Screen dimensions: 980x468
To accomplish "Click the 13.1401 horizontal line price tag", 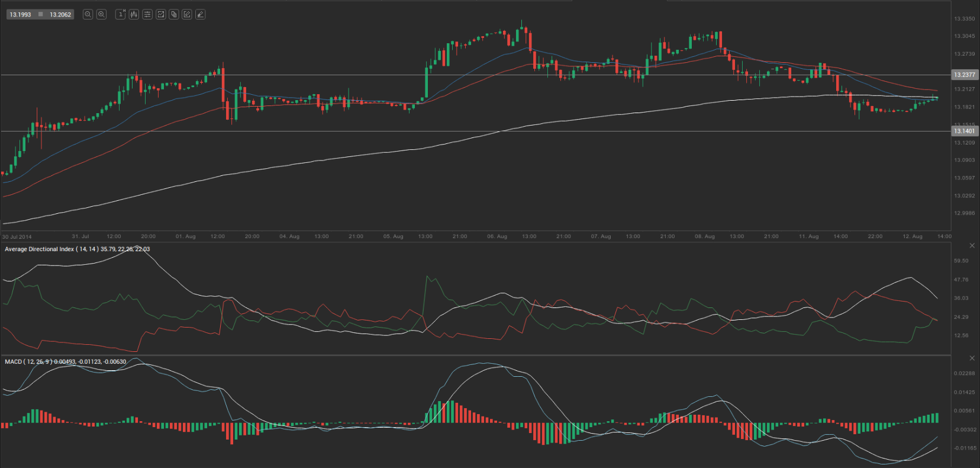I will point(964,131).
